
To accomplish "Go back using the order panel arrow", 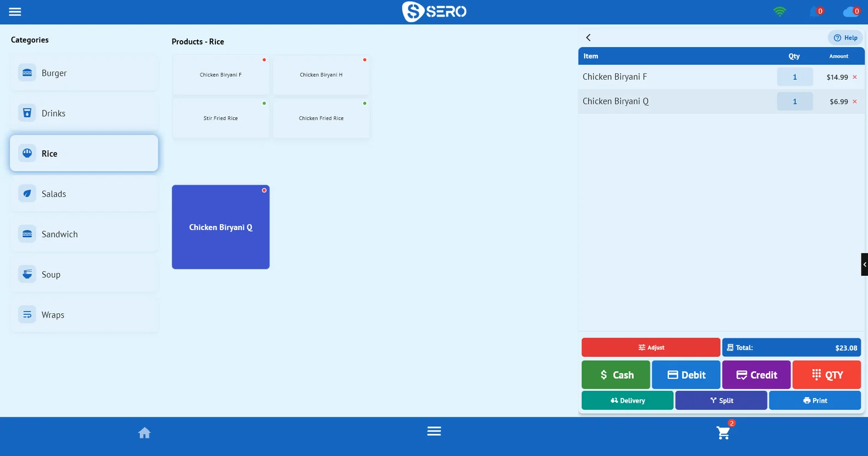I will 588,37.
